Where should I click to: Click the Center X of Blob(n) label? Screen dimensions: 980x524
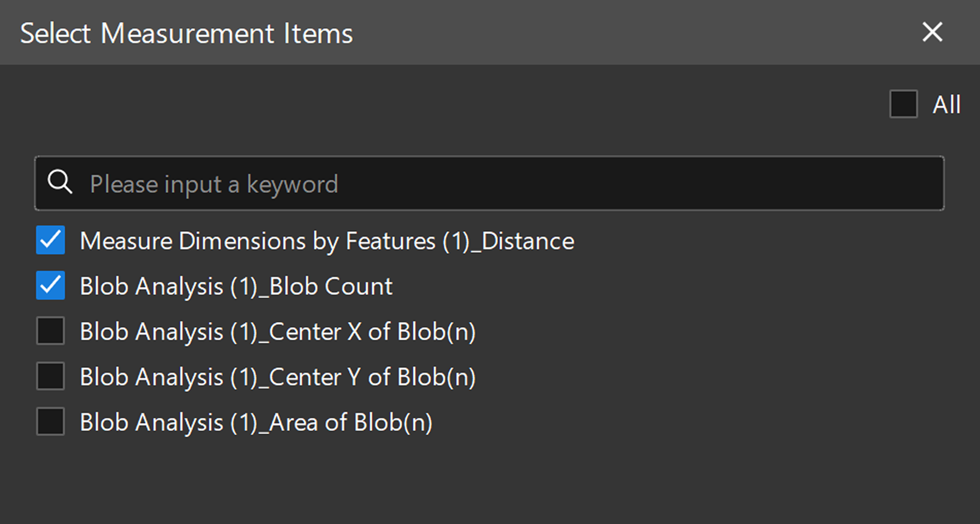(277, 331)
